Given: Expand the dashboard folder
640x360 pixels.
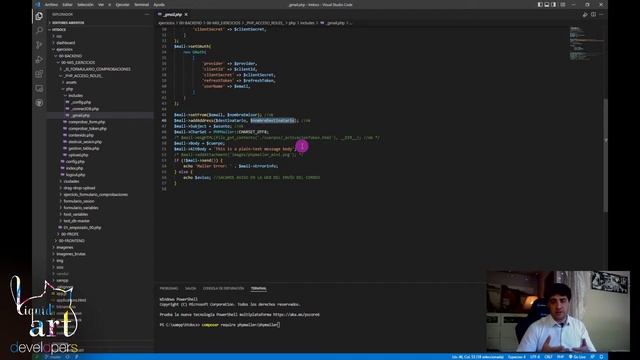Looking at the screenshot, I should [x=100, y=42].
